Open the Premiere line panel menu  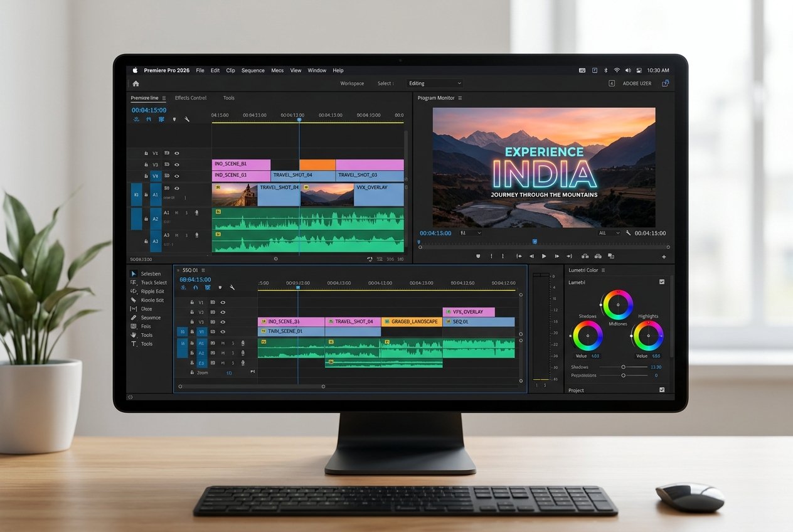pyautogui.click(x=164, y=98)
